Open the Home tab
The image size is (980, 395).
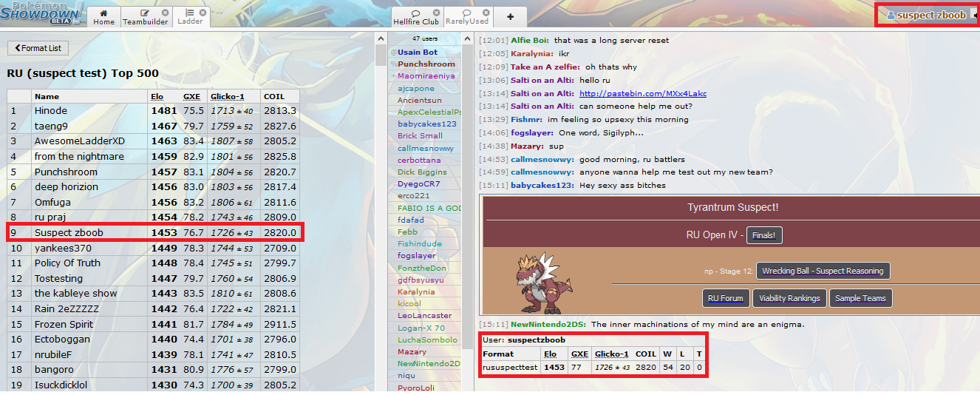[x=104, y=17]
